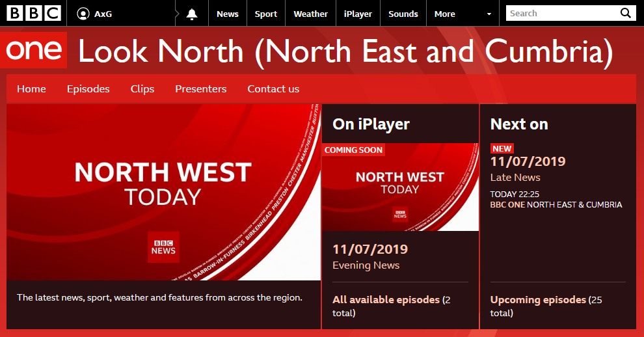The image size is (644, 337).
Task: Click the TODAY 22:25 broadcast time
Action: tap(515, 194)
